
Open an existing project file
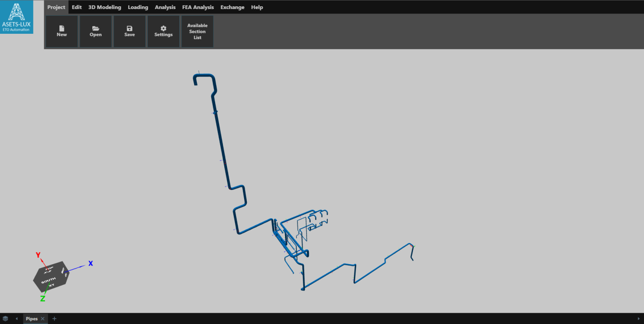tap(95, 31)
